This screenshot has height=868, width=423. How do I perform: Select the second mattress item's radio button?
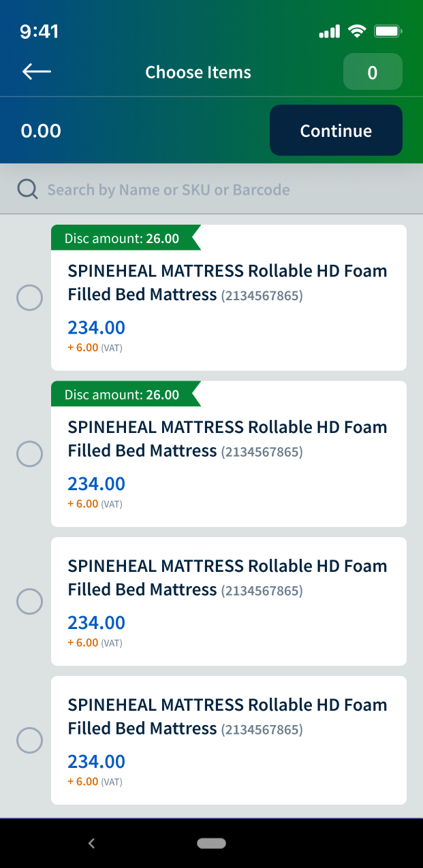(x=29, y=454)
